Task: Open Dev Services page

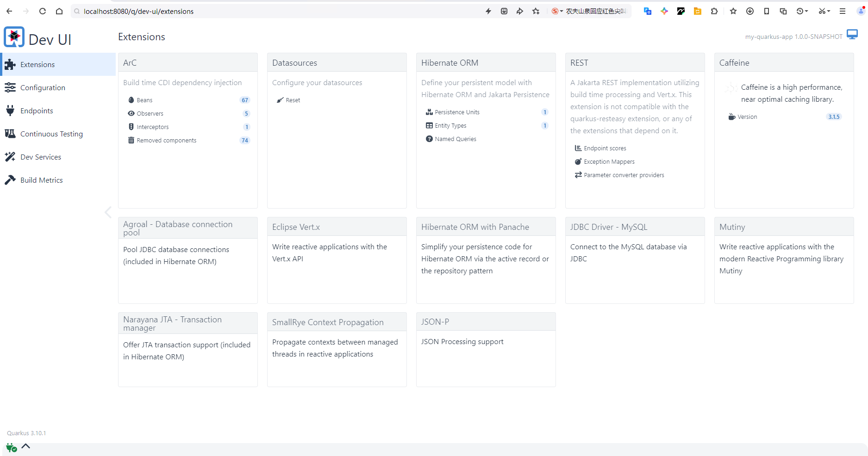Action: pos(58,157)
